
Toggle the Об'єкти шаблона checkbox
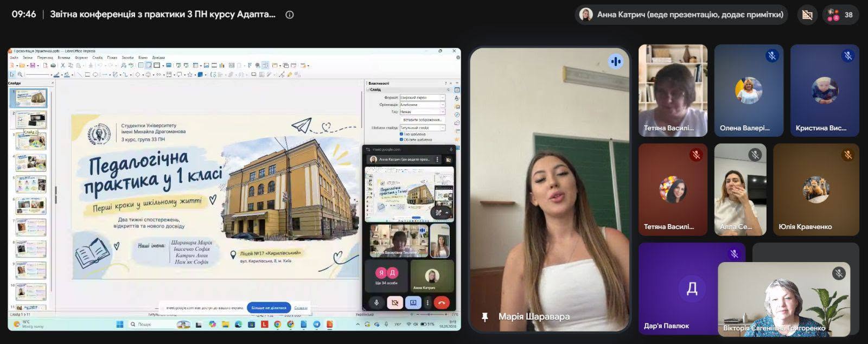click(401, 139)
